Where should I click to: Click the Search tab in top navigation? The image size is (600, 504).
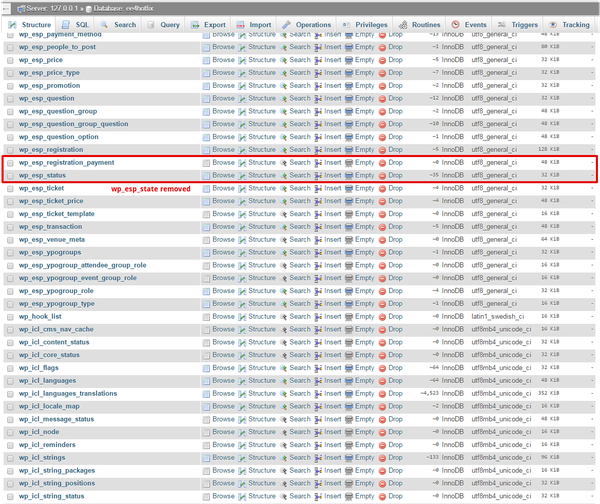118,25
